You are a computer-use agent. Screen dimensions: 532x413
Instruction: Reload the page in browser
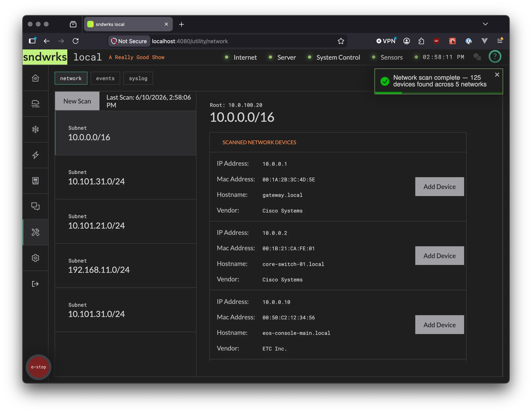click(76, 41)
